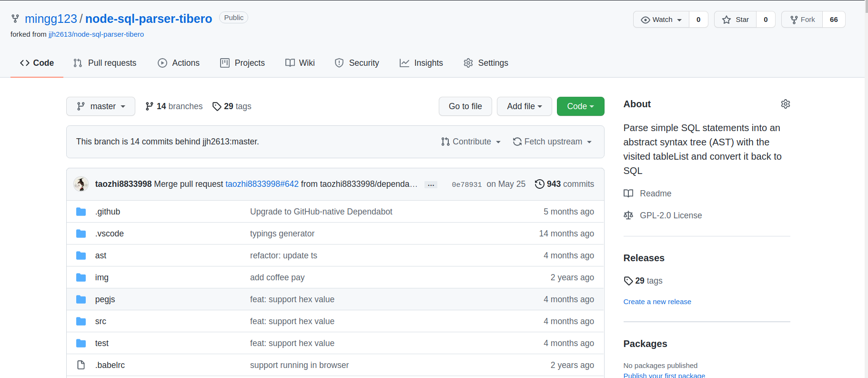The width and height of the screenshot is (868, 378).
Task: Click the book icon next to Readme
Action: click(x=628, y=194)
